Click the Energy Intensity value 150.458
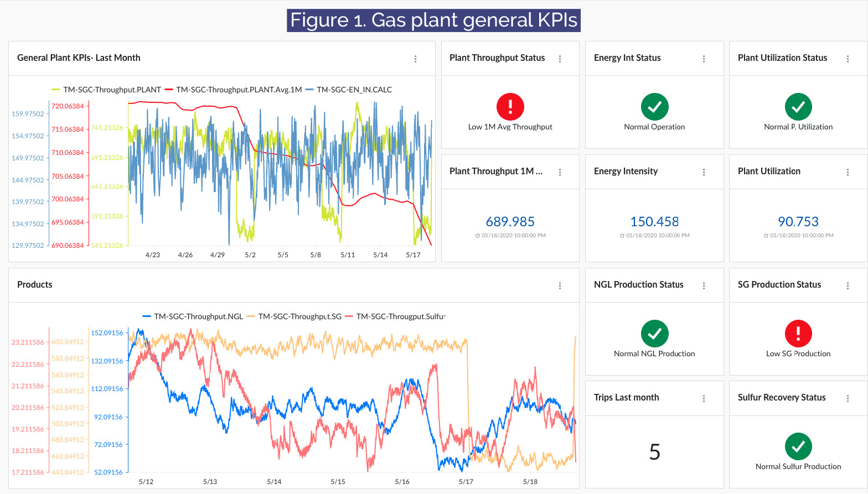 (654, 222)
